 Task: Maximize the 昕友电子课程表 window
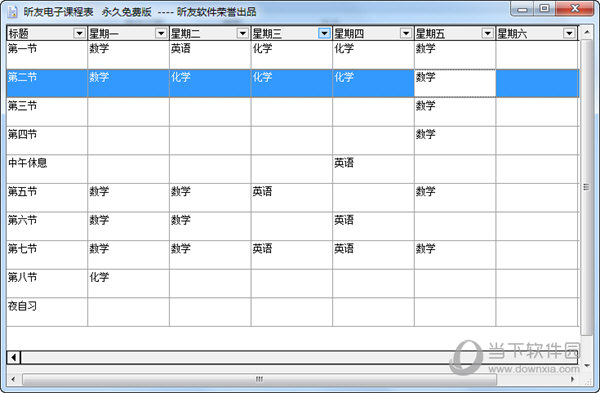click(545, 9)
